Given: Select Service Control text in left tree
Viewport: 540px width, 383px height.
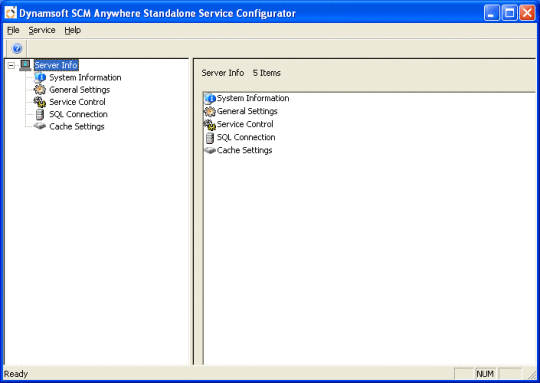Looking at the screenshot, I should click(x=77, y=102).
